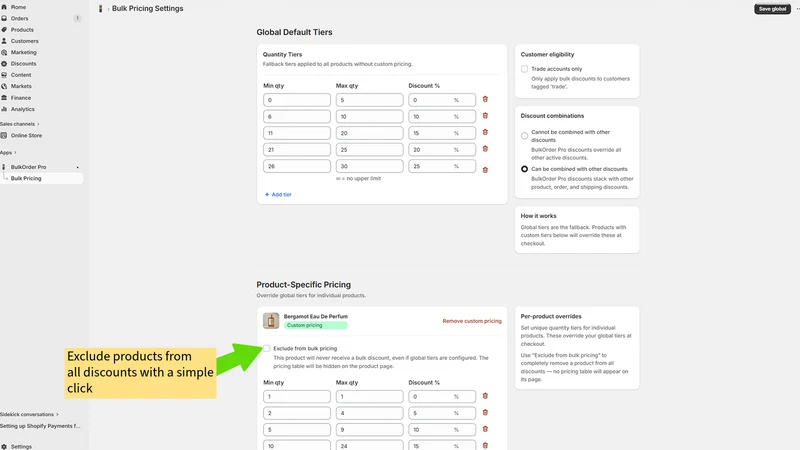Viewport: 800px width, 450px height.
Task: Delete the Bergamot tier with max qty 4
Action: (x=485, y=412)
